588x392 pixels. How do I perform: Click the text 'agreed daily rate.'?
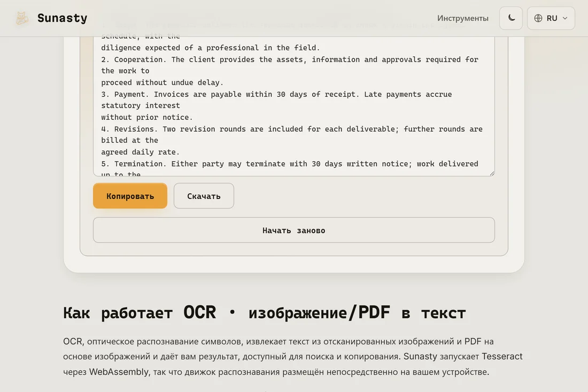140,152
